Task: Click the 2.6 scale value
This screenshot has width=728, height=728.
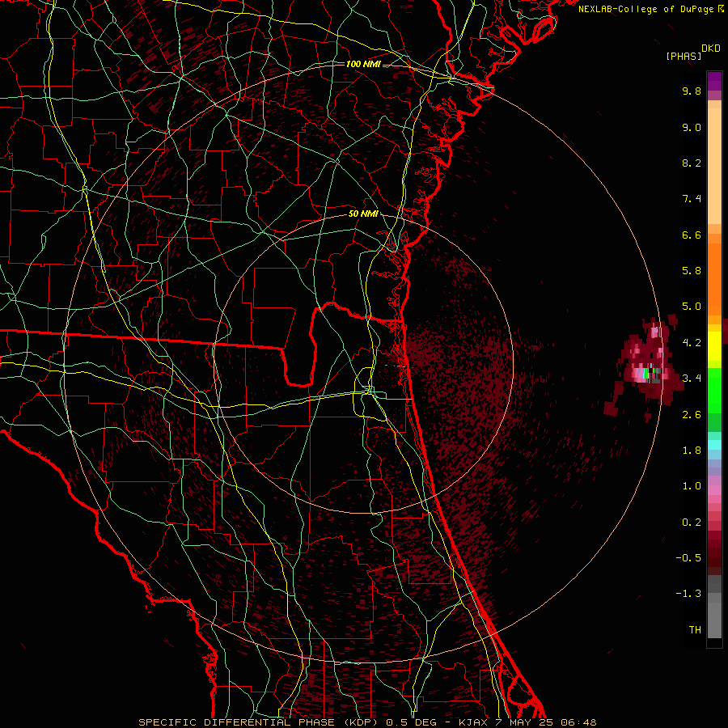Action: pyautogui.click(x=692, y=415)
